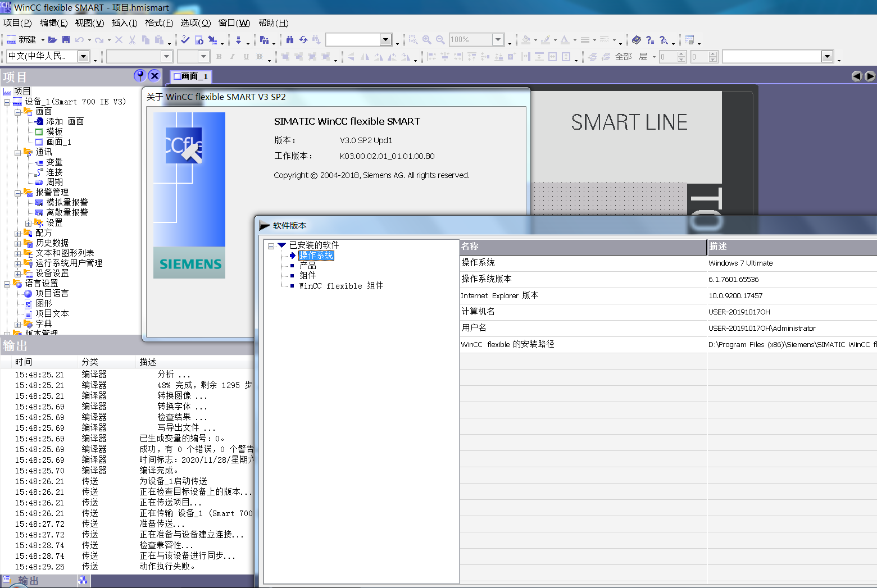Image resolution: width=877 pixels, height=588 pixels.
Task: Open the 100% zoom level dropdown
Action: coord(498,39)
